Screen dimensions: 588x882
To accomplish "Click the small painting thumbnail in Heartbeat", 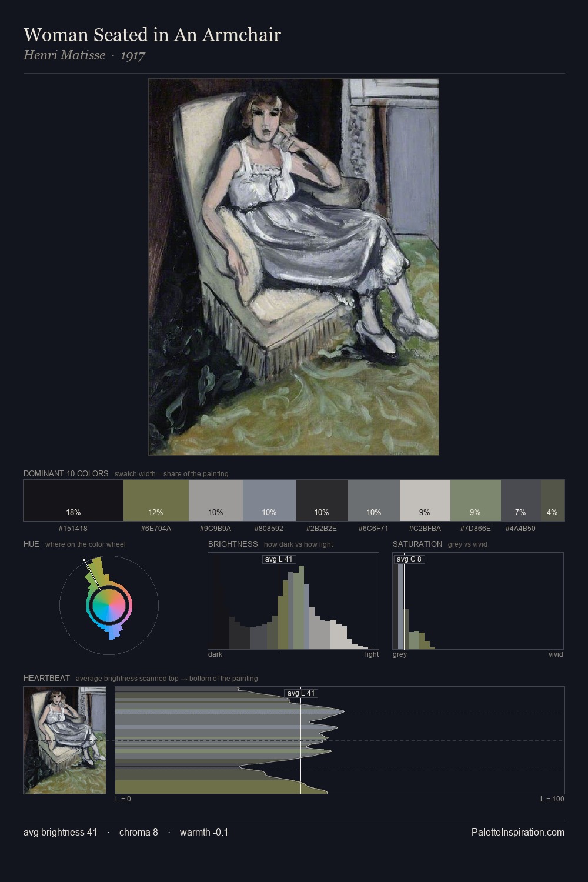I will pyautogui.click(x=65, y=740).
